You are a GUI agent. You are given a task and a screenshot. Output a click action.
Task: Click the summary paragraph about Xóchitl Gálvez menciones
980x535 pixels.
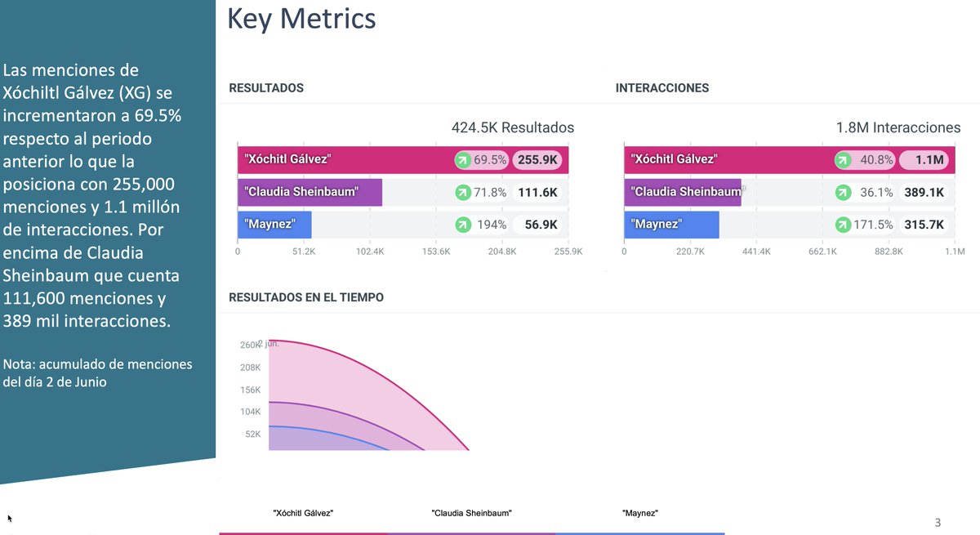[x=93, y=196]
